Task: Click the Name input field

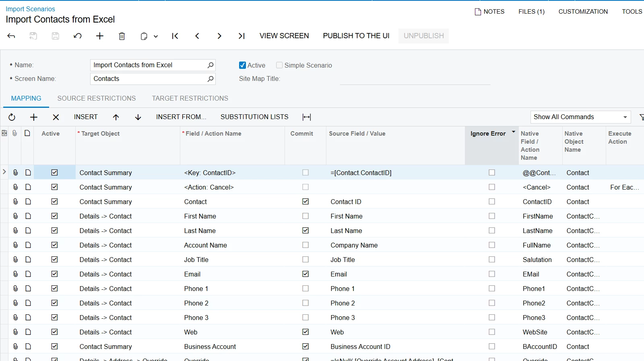Action: point(153,65)
